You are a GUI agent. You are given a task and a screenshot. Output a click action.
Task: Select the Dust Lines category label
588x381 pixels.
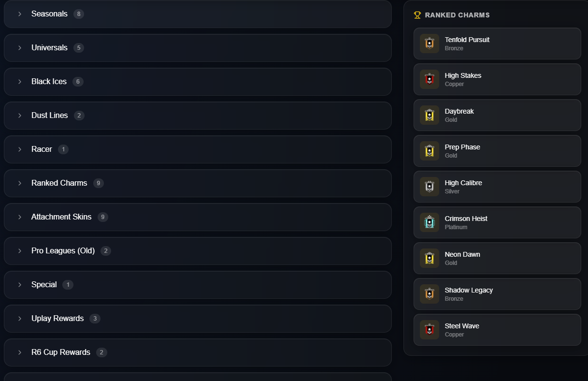click(x=49, y=116)
